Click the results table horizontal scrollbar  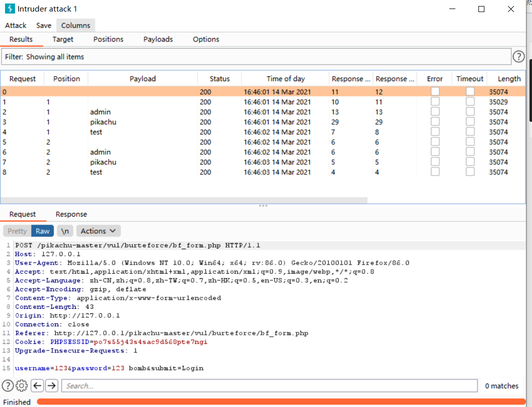pyautogui.click(x=184, y=200)
